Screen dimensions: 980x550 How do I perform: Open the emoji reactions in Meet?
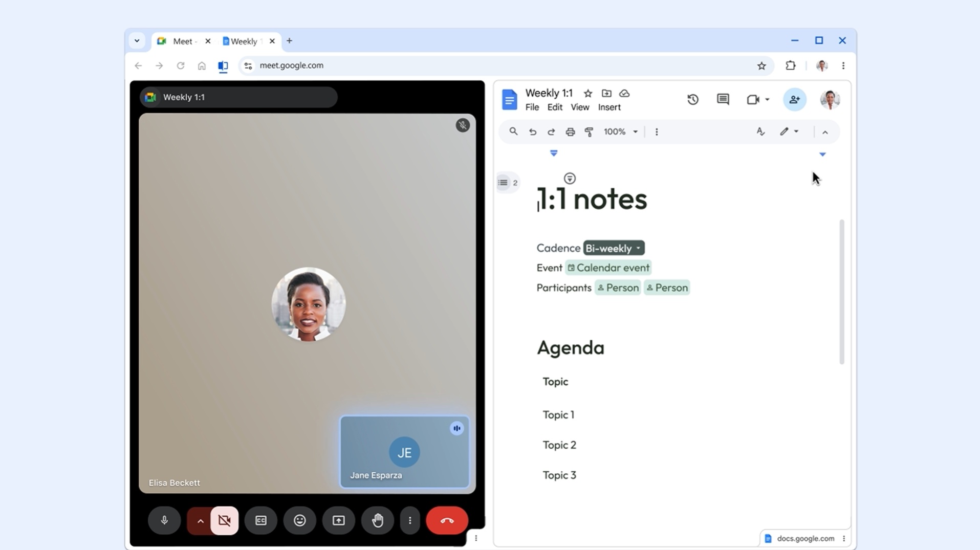click(300, 520)
